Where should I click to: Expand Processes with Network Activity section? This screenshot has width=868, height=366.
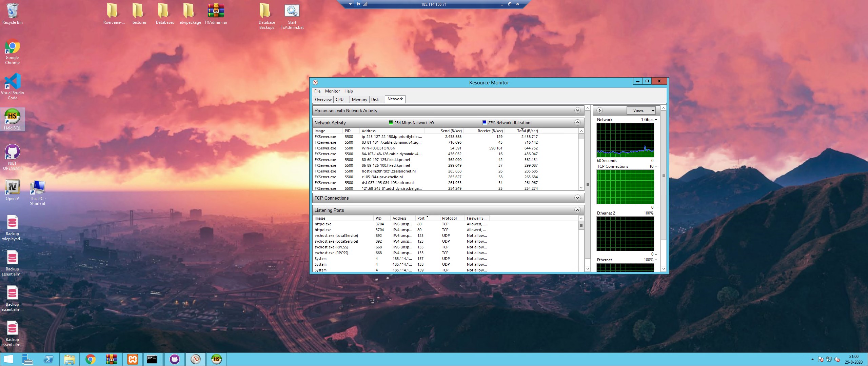[577, 110]
